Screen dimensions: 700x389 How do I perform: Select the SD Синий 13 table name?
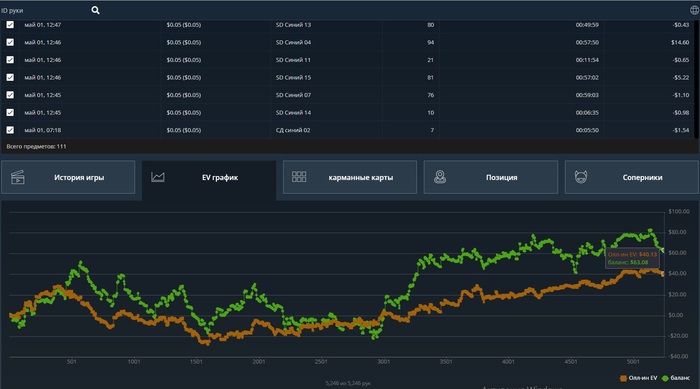293,25
